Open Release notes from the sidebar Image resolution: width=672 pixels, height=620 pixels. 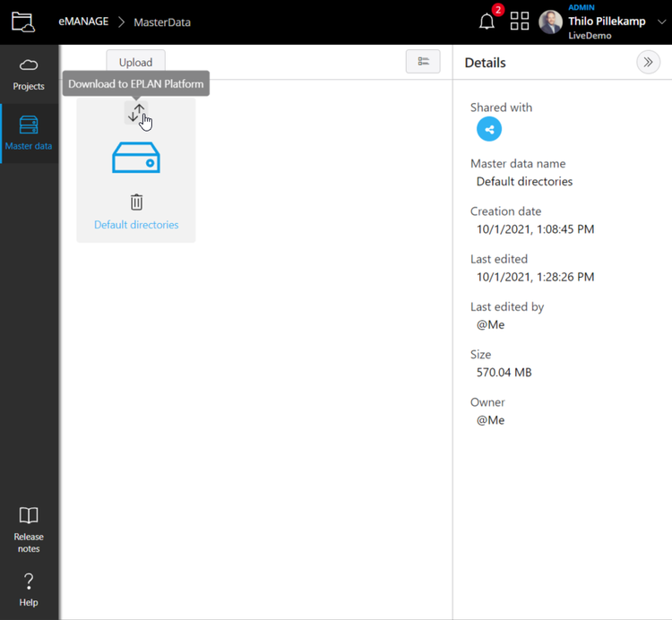coord(29,529)
